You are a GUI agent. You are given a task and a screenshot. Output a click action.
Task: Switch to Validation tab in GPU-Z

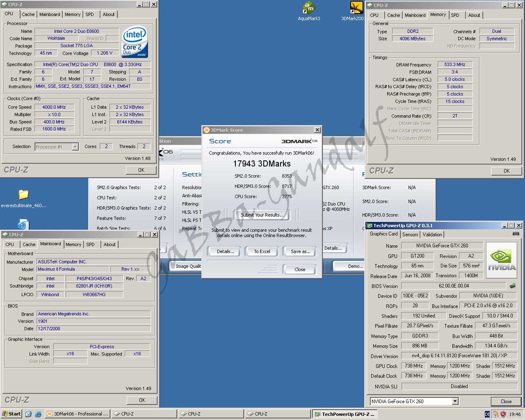tap(432, 235)
